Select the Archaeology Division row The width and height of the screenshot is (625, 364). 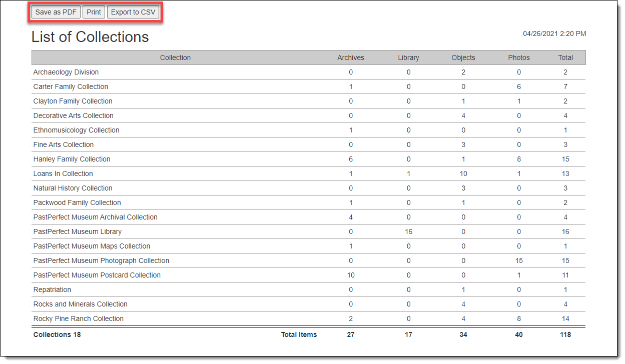(x=66, y=72)
